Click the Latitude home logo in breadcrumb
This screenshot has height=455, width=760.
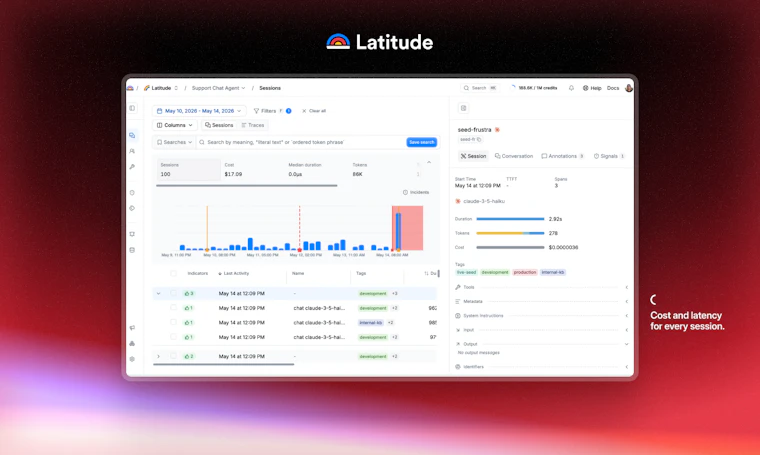[x=130, y=88]
